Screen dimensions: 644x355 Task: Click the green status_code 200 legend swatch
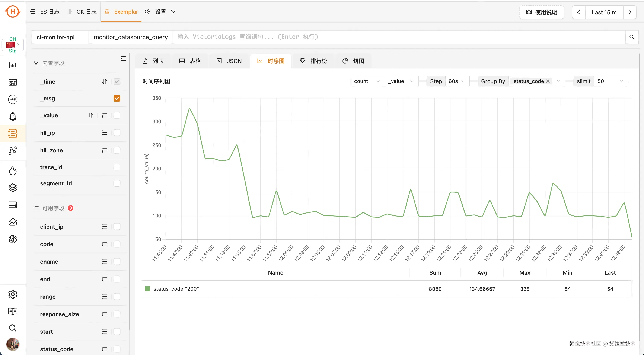147,289
